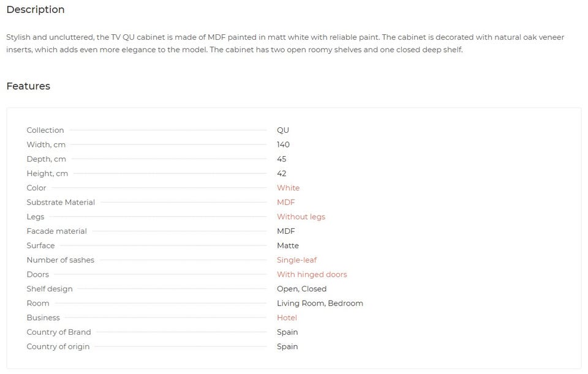
Task: Click the Hotel business link
Action: point(287,318)
